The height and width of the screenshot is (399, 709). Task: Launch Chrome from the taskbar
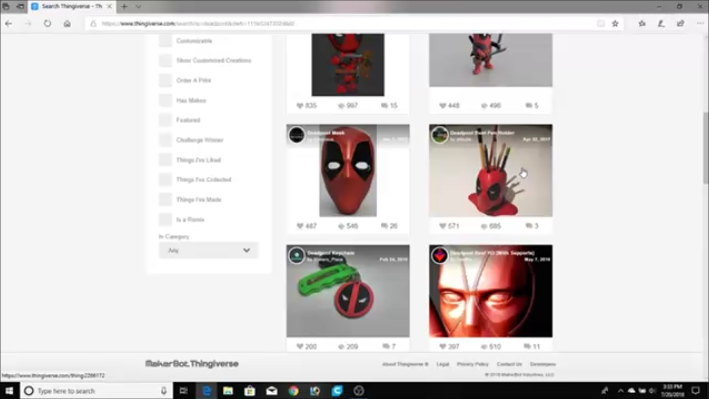click(x=293, y=390)
